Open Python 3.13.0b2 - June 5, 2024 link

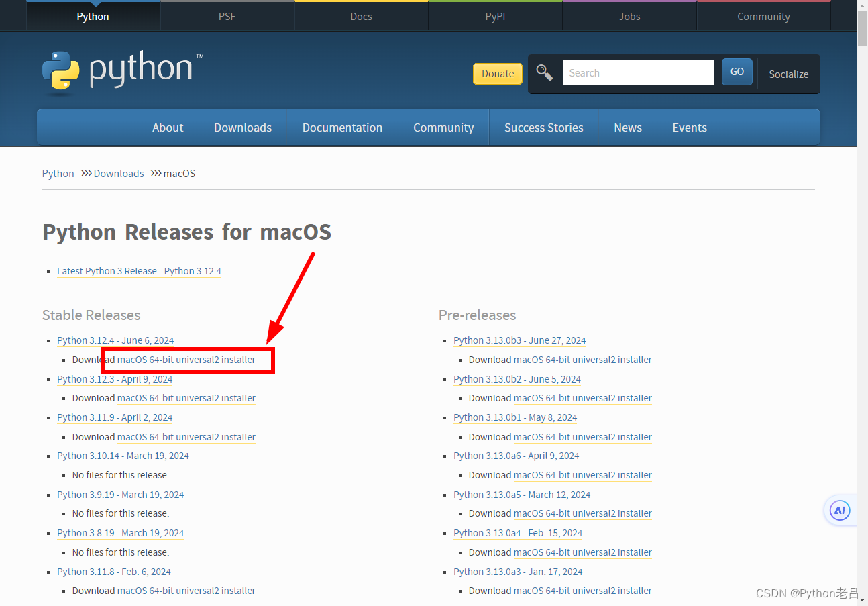tap(517, 379)
